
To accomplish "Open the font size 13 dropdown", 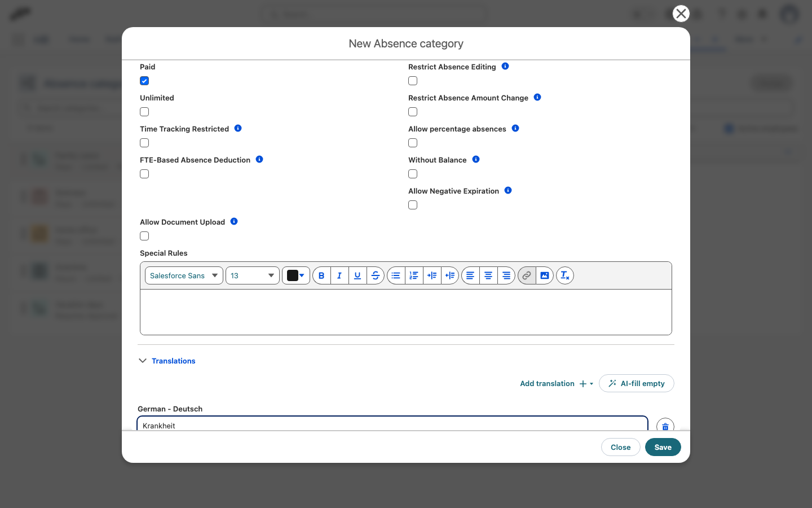I will click(x=253, y=275).
